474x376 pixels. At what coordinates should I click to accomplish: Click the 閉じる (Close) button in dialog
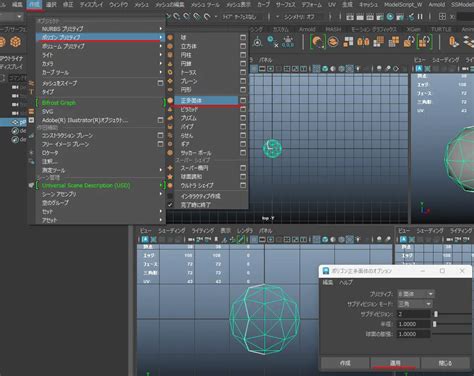(x=445, y=363)
